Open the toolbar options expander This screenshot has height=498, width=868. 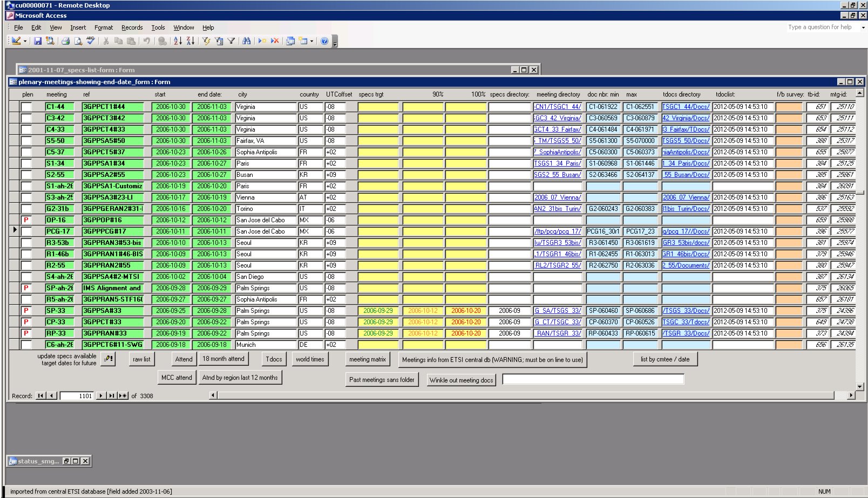point(335,42)
